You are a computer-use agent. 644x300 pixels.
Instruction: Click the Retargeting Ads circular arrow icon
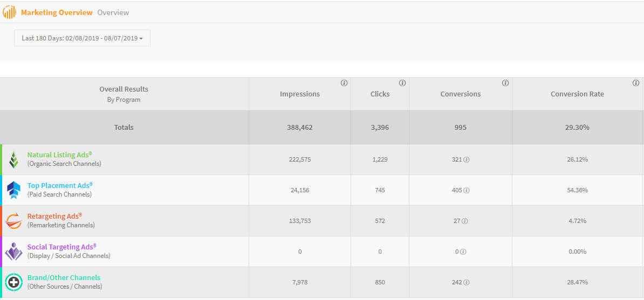(14, 221)
